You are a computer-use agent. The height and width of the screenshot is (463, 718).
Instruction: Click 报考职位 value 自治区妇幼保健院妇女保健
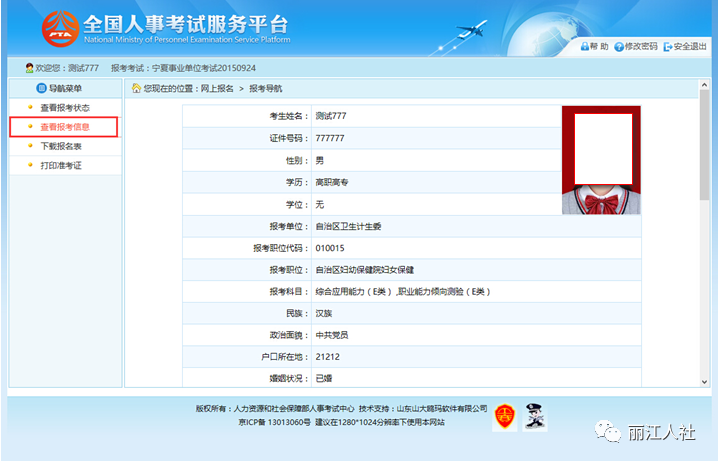coord(364,270)
